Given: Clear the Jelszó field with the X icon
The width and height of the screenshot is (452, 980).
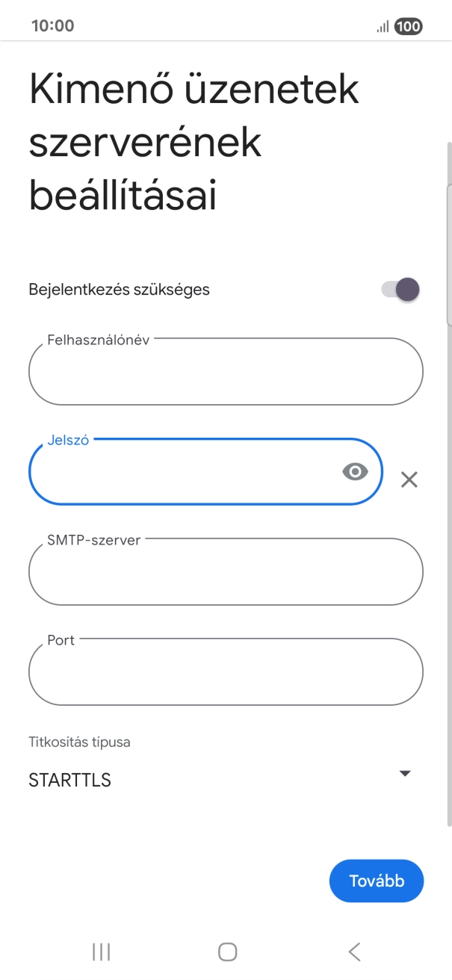Looking at the screenshot, I should click(x=409, y=480).
